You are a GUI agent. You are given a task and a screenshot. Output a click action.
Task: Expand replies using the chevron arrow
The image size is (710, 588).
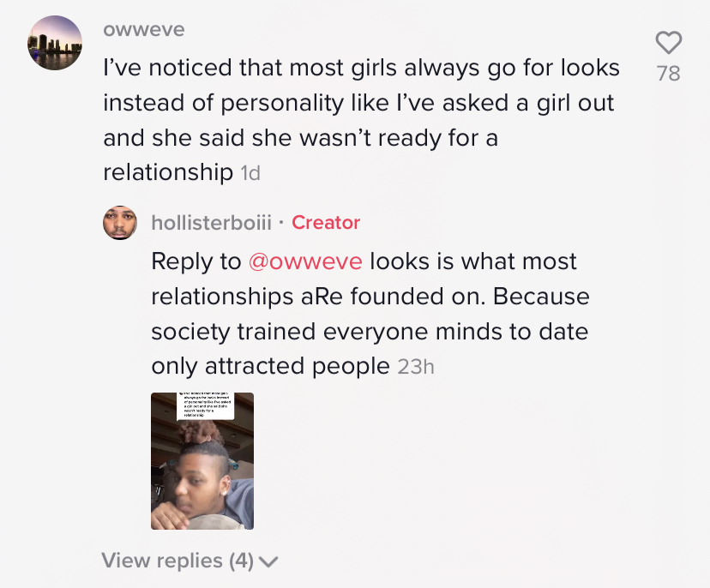[x=269, y=561]
